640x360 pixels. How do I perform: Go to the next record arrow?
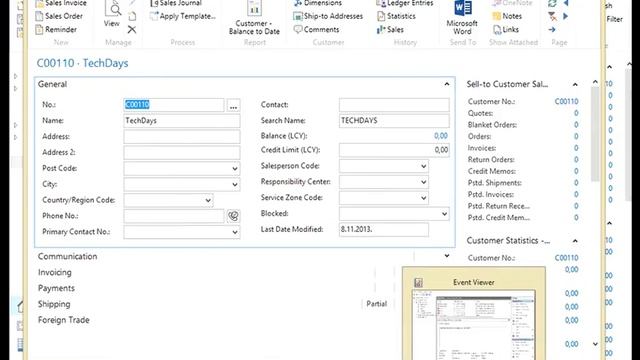565,16
